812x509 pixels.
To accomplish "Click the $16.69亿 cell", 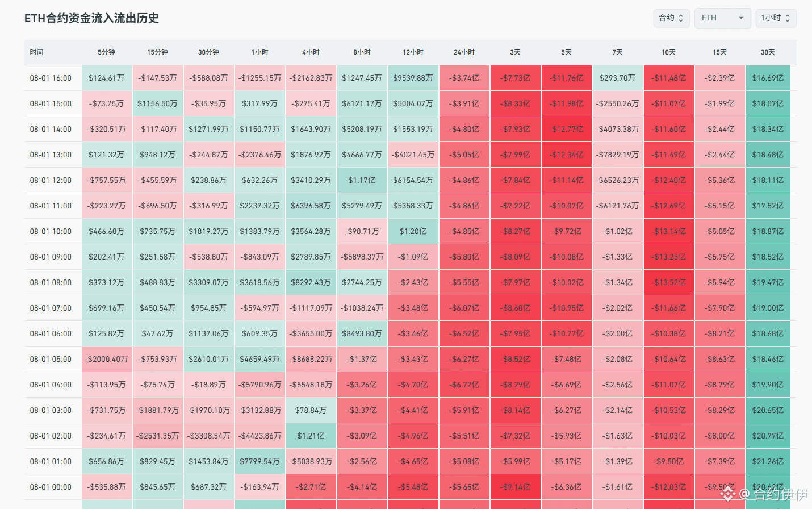I will click(768, 78).
